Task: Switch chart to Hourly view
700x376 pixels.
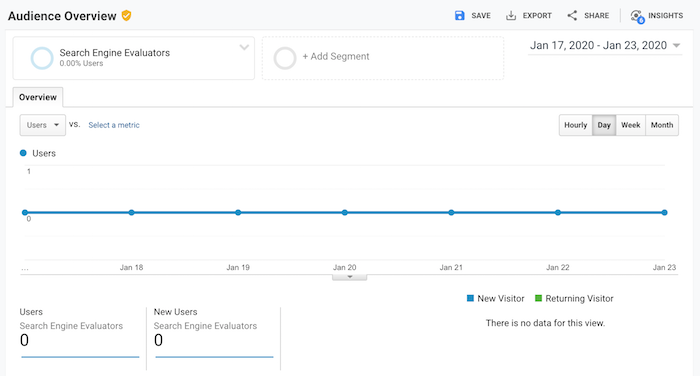Action: point(575,125)
